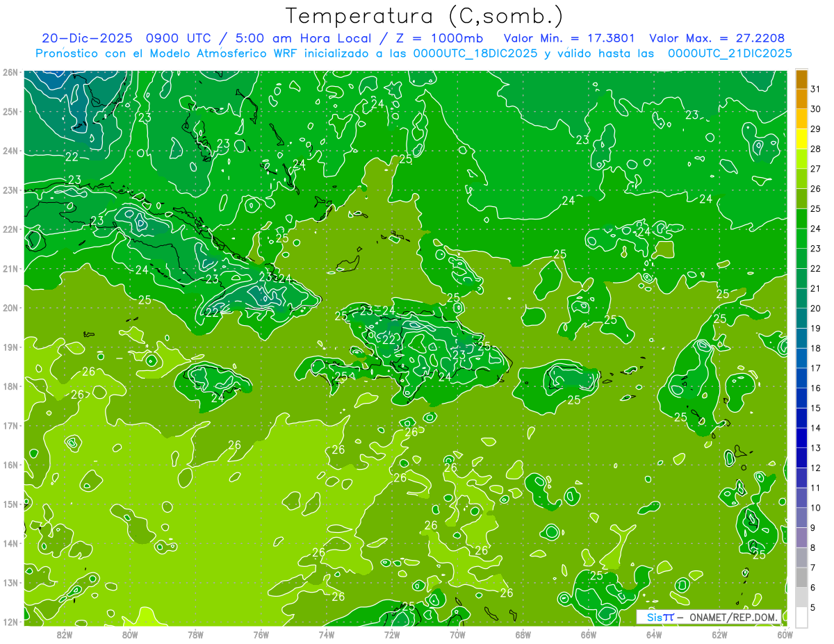The height and width of the screenshot is (644, 834).
Task: Click the color scale value "30"
Action: 815,109
